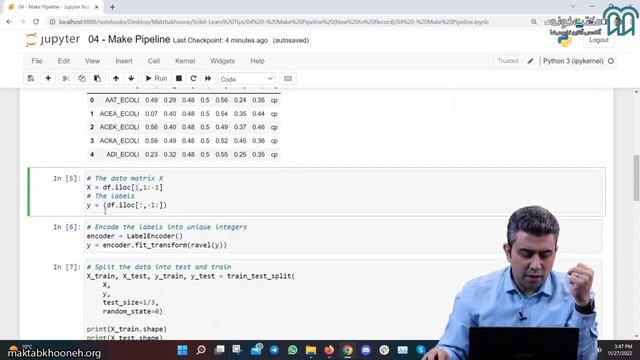Click Last Checkpoint: 4 minutes ago text
Screen dimensions: 640x360
(x=220, y=40)
